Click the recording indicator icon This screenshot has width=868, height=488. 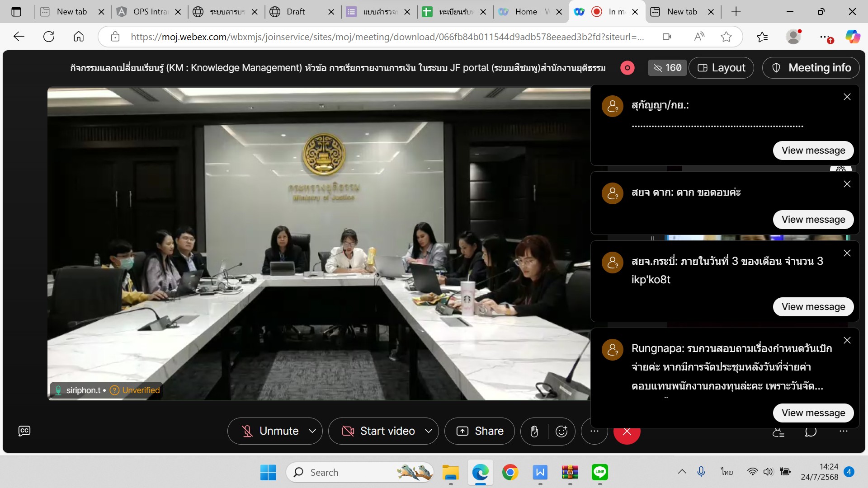click(x=627, y=68)
